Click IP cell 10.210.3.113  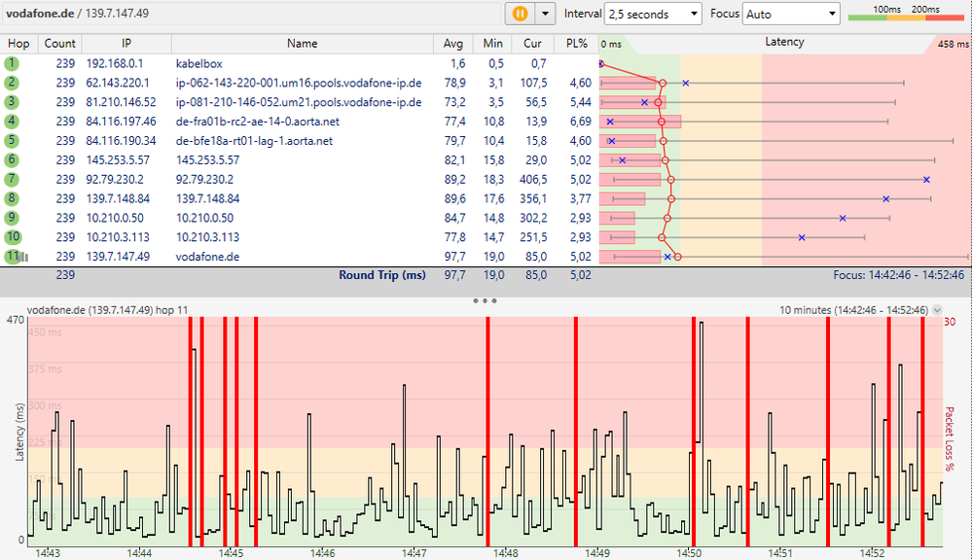coord(118,236)
